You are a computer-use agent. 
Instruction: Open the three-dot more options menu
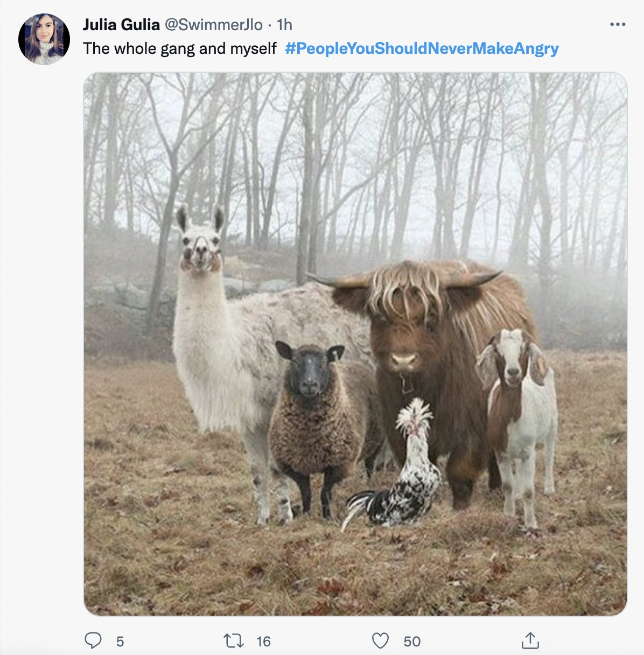click(617, 24)
